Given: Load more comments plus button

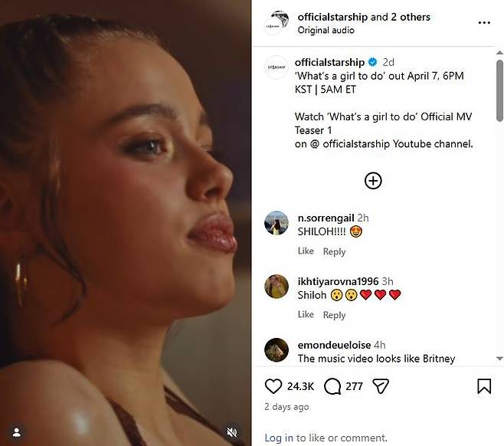Looking at the screenshot, I should click(373, 181).
